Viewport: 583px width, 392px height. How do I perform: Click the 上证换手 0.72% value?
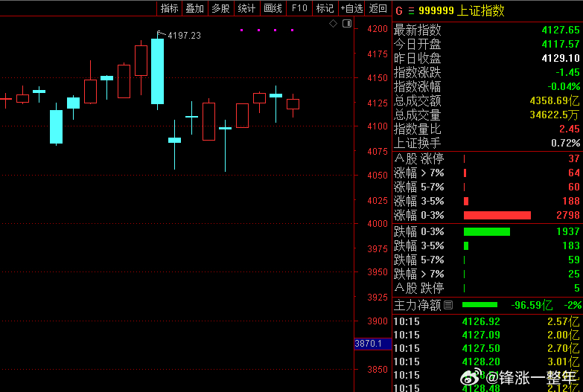coord(566,143)
